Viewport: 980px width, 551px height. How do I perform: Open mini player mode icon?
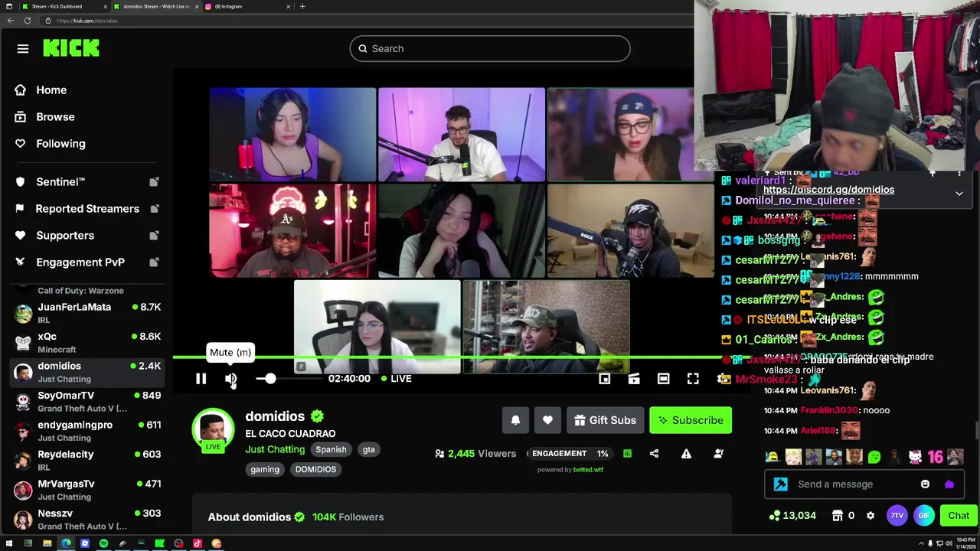[604, 378]
